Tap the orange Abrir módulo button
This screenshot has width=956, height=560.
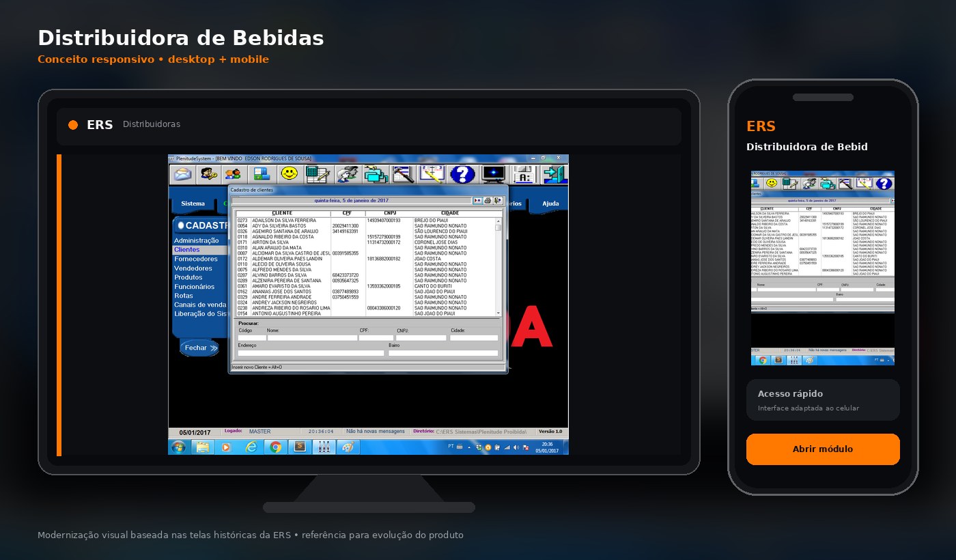click(x=823, y=449)
